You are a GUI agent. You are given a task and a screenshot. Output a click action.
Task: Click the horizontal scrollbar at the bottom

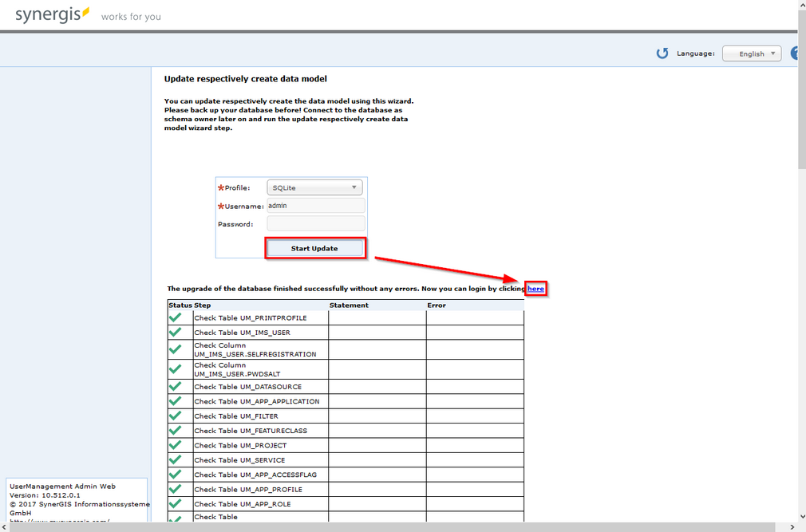coord(399,527)
